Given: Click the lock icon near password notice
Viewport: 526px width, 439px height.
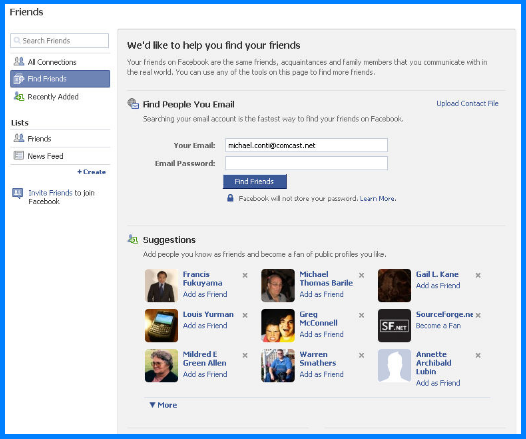Looking at the screenshot, I should click(230, 198).
